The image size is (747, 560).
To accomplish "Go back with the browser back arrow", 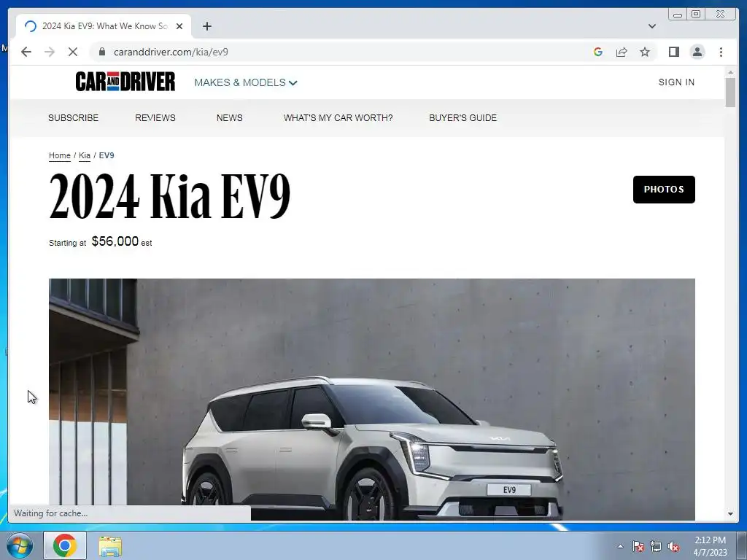I will [26, 52].
